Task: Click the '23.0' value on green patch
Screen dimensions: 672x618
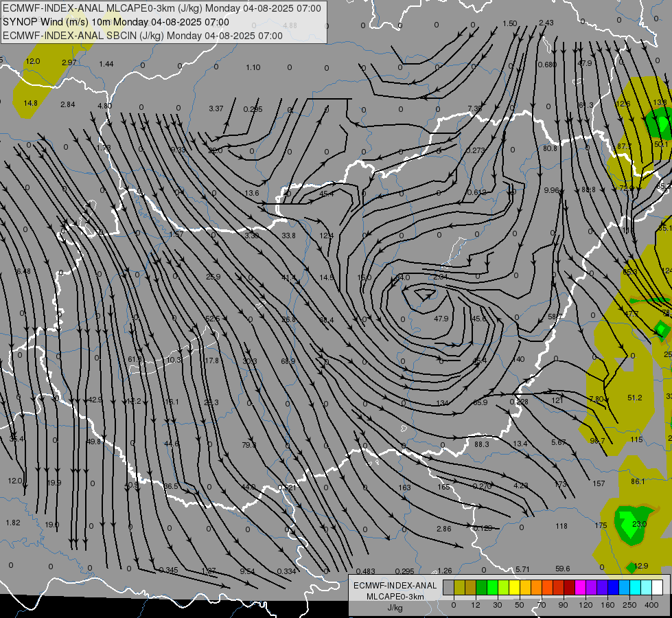Action: [x=640, y=524]
